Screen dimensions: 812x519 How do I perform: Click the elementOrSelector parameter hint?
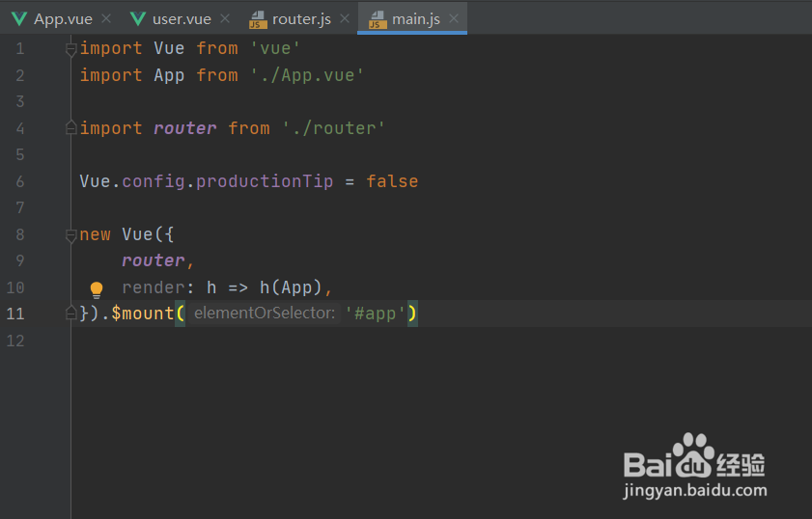265,314
